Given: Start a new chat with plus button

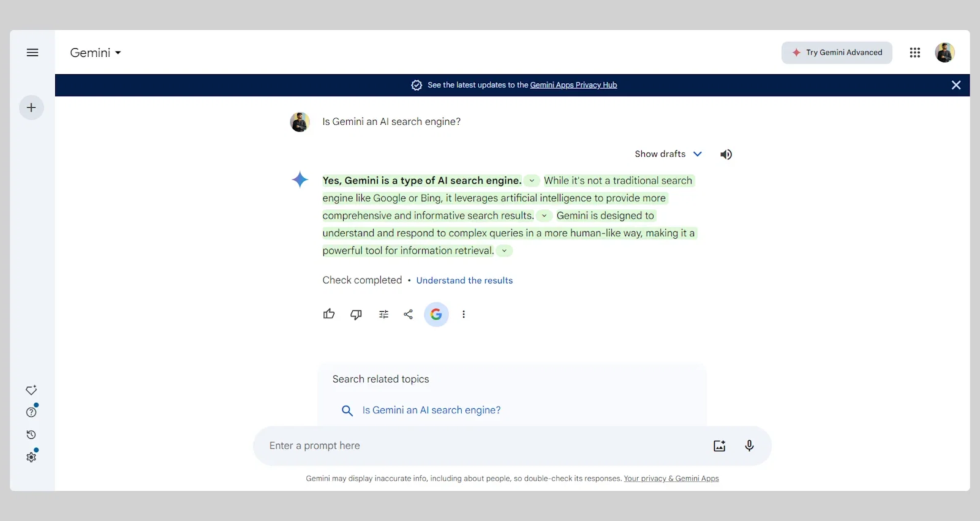Looking at the screenshot, I should click(x=31, y=108).
